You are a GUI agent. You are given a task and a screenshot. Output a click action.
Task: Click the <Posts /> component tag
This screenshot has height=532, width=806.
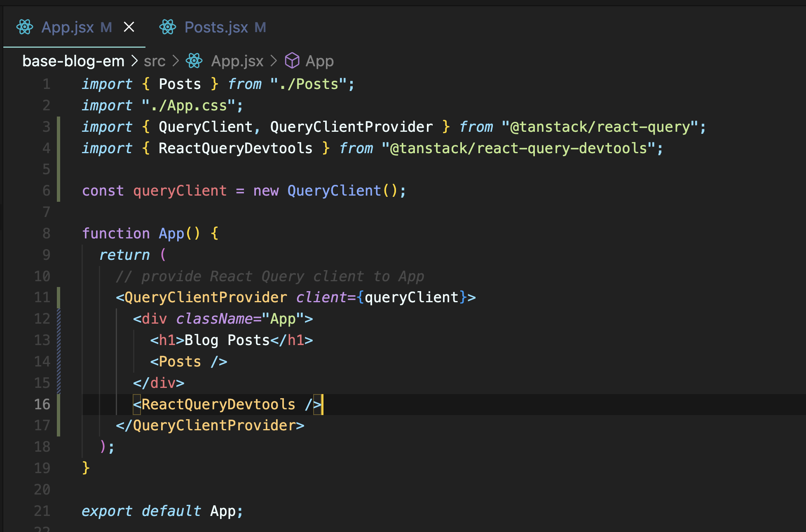[189, 362]
